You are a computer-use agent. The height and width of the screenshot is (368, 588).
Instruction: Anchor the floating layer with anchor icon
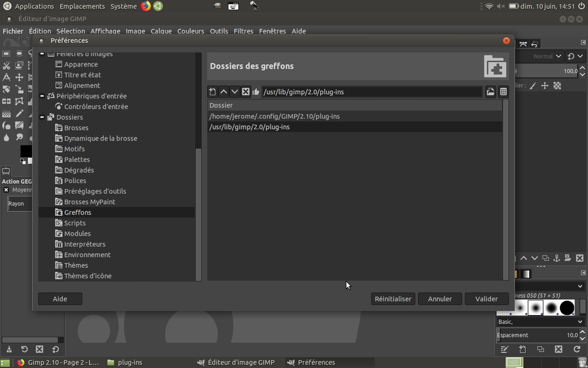point(557,258)
